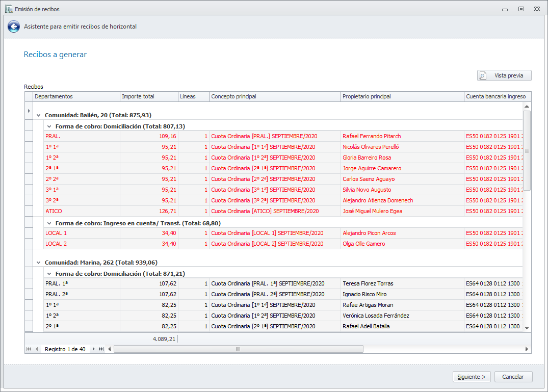Screen dimensions: 548x392
Task: Click the horizontal scrollbar left arrow
Action: 110,349
